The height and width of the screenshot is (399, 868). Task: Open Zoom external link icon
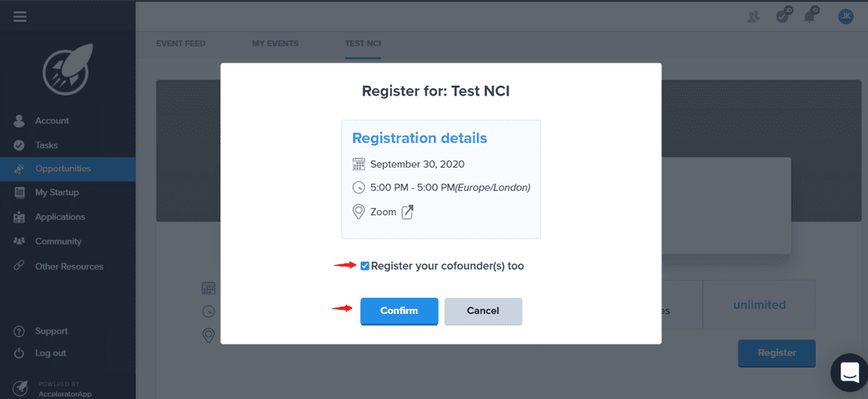pyautogui.click(x=407, y=212)
